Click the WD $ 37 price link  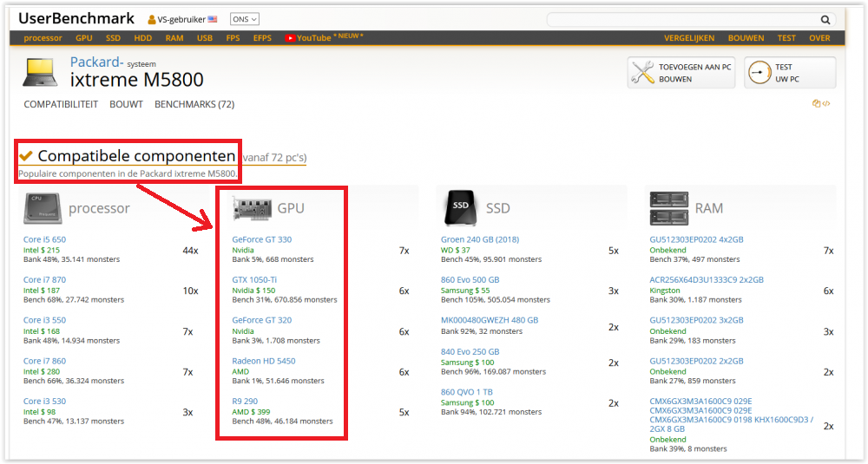click(455, 251)
